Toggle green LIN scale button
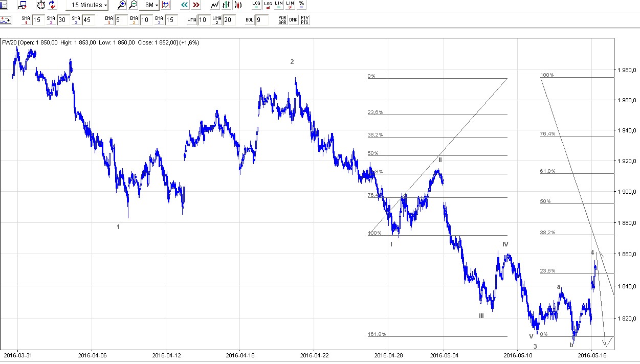The image size is (640, 364). pos(279,5)
